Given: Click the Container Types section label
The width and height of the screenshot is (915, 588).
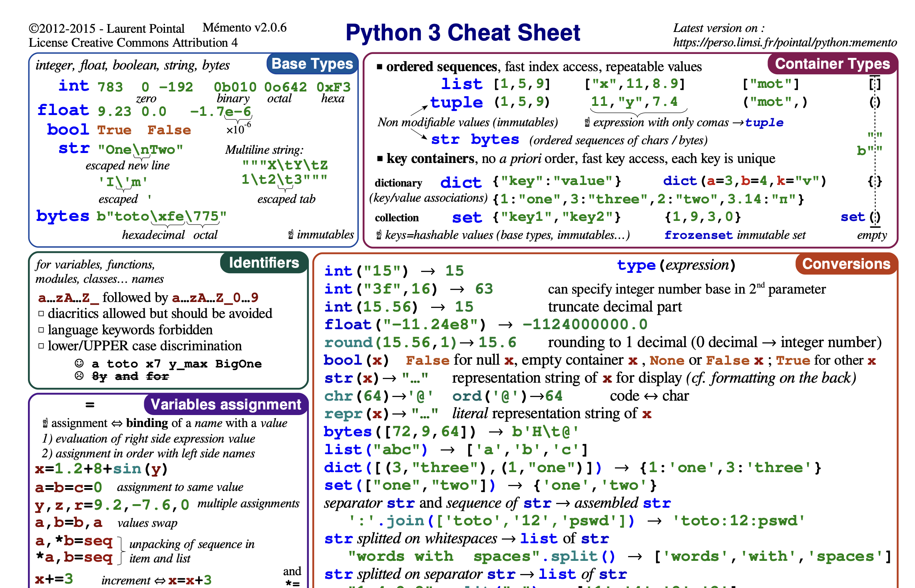Looking at the screenshot, I should (x=832, y=64).
